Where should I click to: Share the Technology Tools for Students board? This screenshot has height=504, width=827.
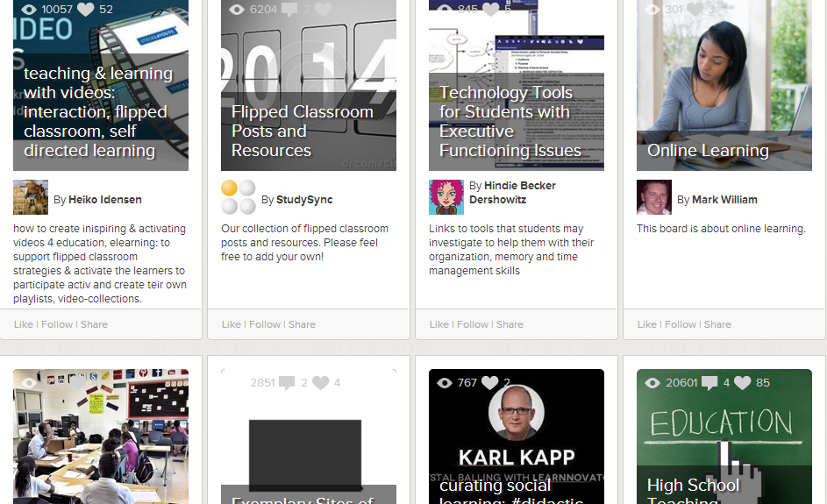pyautogui.click(x=510, y=324)
